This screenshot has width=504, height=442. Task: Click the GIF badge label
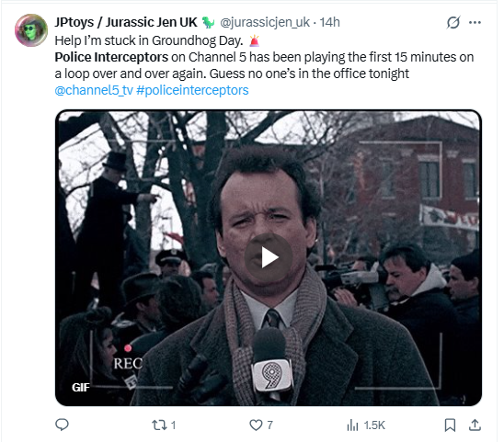pyautogui.click(x=81, y=388)
